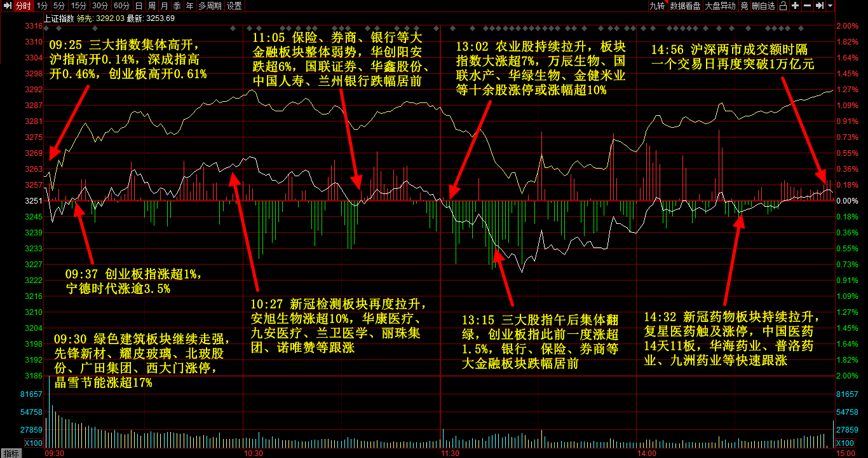Click the 上证指数 index name label
Screen dimensions: 868x458
58,18
